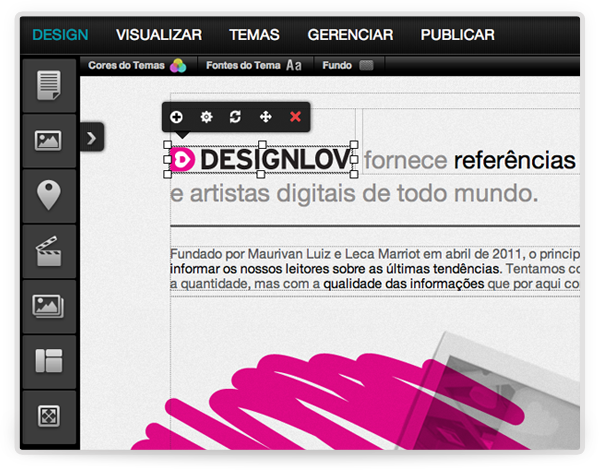Select the map pin tool in sidebar
599x470 pixels.
[x=49, y=196]
